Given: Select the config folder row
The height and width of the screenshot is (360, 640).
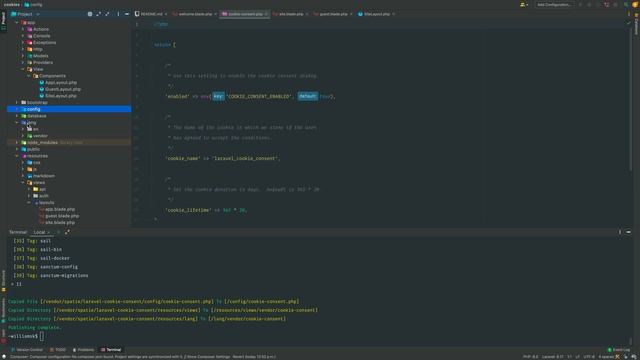Looking at the screenshot, I should pyautogui.click(x=69, y=109).
